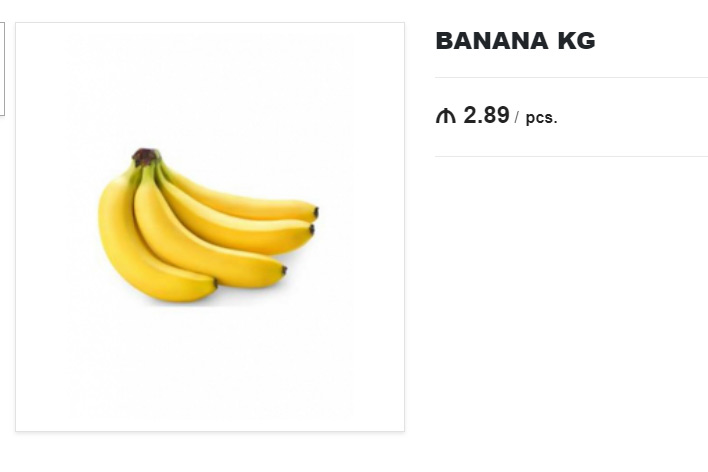Click the divider line below the price
The width and height of the screenshot is (708, 472).
(x=570, y=156)
